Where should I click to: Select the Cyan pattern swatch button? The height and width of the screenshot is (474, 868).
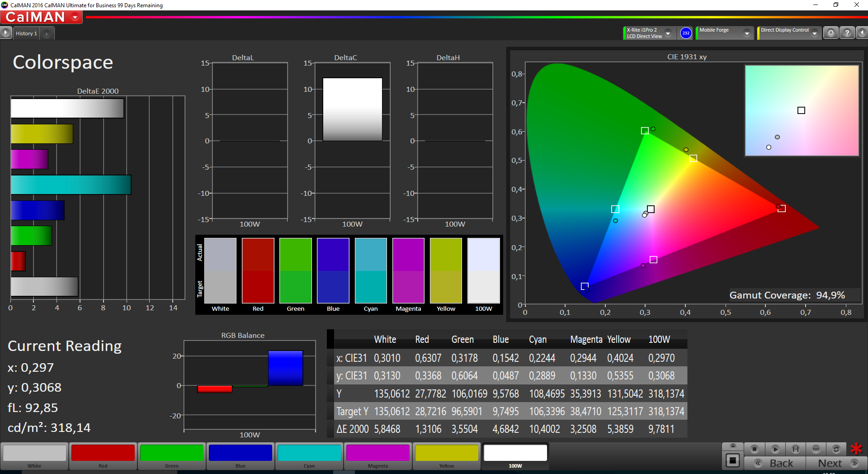pyautogui.click(x=309, y=456)
